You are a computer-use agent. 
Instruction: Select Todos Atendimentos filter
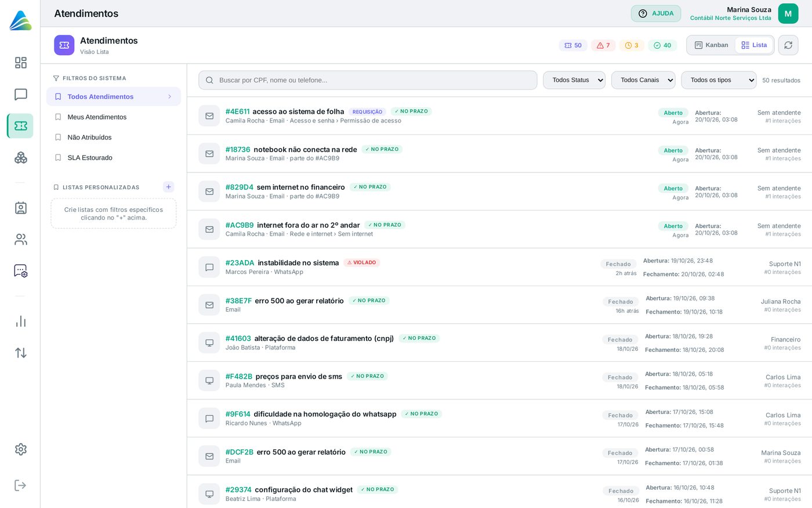coord(114,97)
